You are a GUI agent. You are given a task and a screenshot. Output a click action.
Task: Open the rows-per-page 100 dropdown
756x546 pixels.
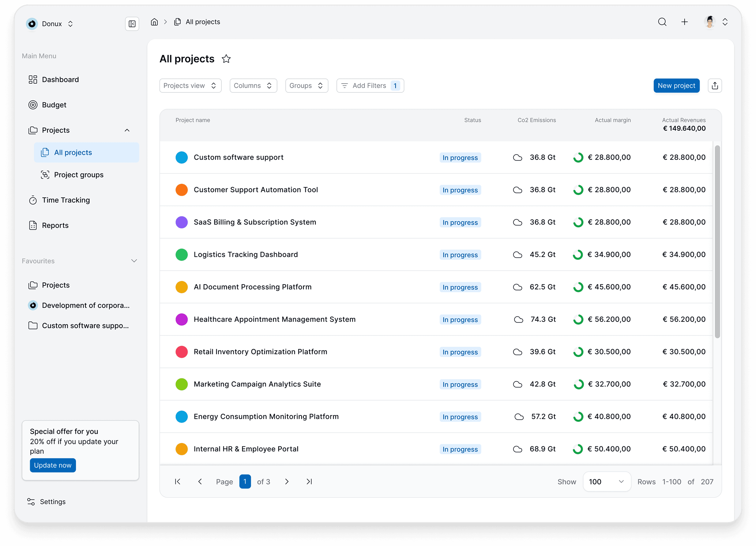tap(606, 481)
